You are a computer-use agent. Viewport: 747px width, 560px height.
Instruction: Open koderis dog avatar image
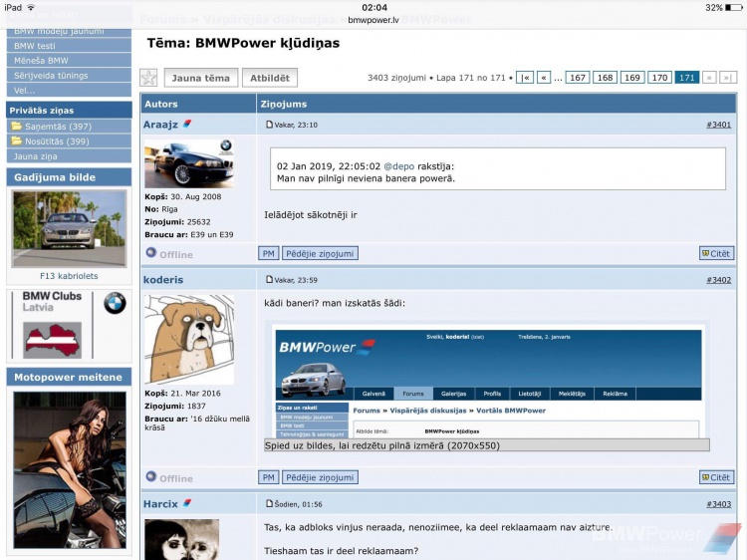189,340
